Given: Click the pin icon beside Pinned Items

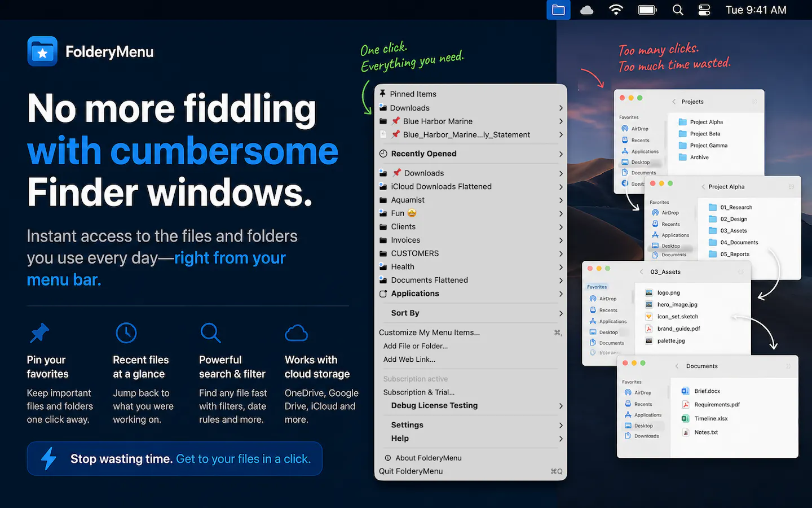Looking at the screenshot, I should [x=383, y=94].
